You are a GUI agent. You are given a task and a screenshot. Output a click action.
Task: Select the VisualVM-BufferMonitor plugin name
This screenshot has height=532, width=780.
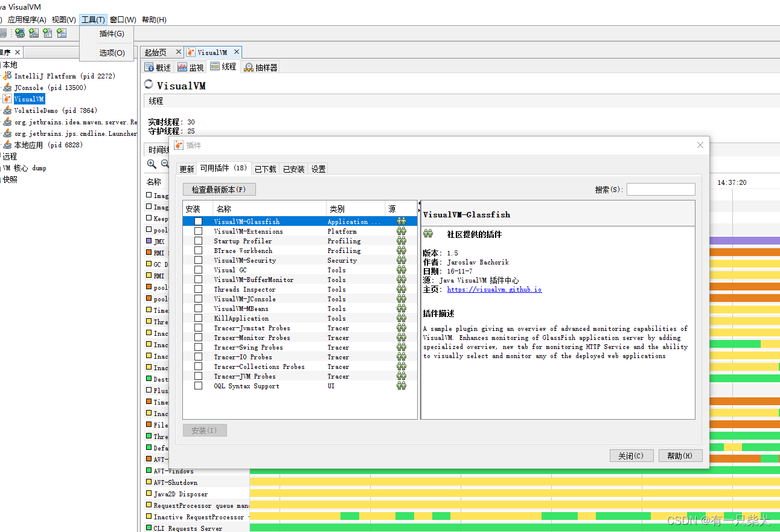254,280
